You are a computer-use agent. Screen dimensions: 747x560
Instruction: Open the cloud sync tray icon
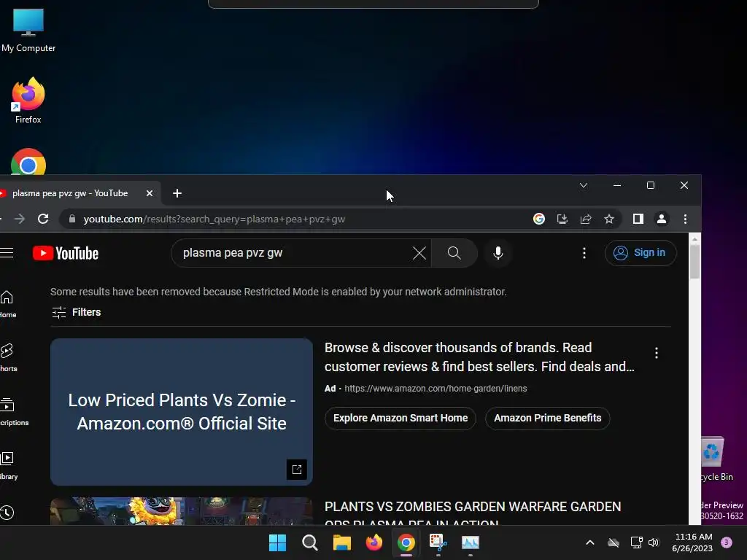coord(613,542)
